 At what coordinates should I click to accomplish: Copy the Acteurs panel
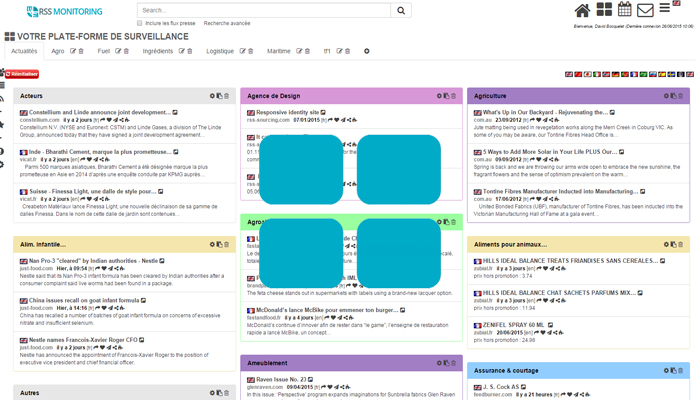point(219,96)
